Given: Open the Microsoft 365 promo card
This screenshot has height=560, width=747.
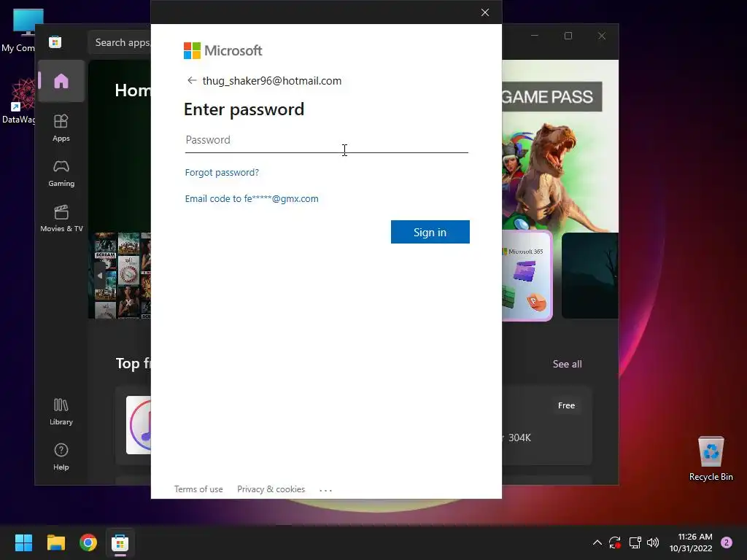Looking at the screenshot, I should point(527,276).
